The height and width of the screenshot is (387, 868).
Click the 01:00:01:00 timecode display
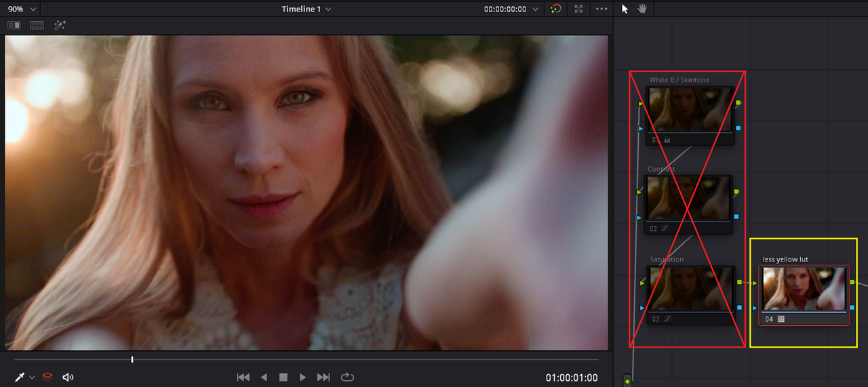(572, 377)
